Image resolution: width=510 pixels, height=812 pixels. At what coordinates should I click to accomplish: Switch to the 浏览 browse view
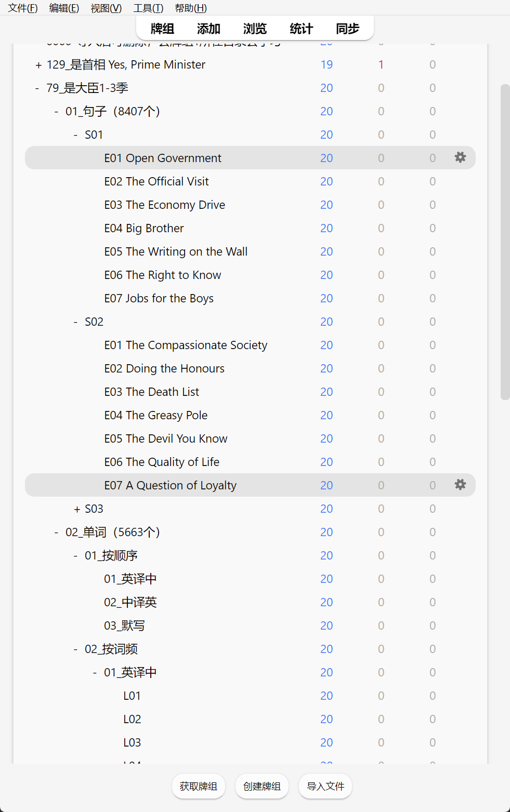(255, 29)
